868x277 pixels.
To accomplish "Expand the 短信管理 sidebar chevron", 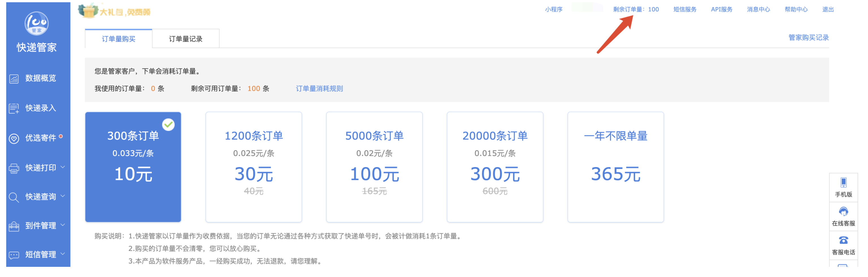I will click(x=63, y=254).
